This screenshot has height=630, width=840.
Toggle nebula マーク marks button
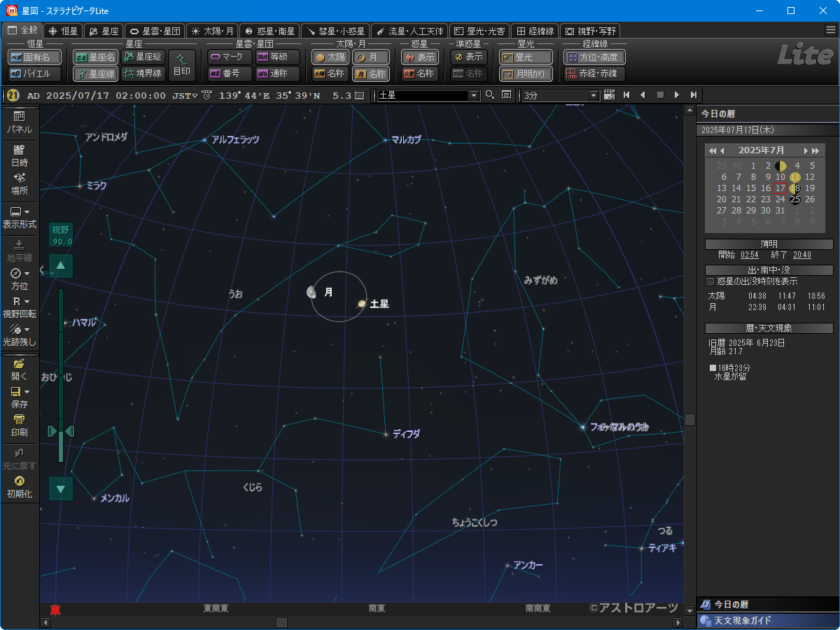[230, 57]
